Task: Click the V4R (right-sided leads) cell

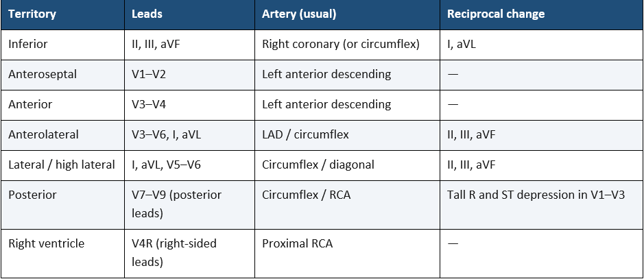Action: pyautogui.click(x=189, y=254)
